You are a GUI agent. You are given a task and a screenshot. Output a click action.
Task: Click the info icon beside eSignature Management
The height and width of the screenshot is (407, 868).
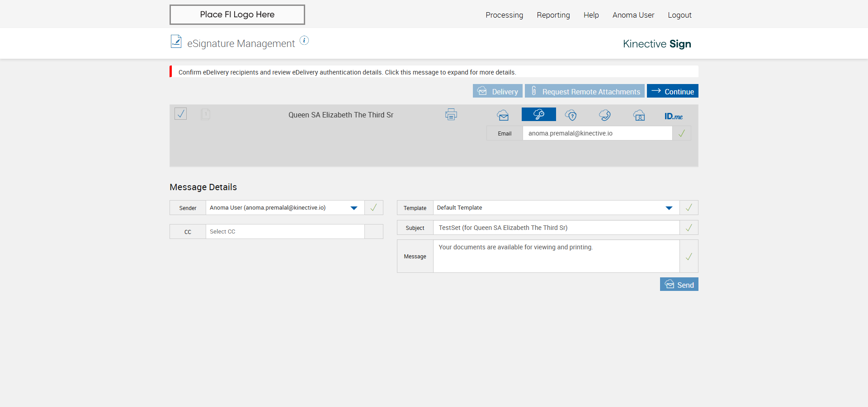pyautogui.click(x=304, y=41)
